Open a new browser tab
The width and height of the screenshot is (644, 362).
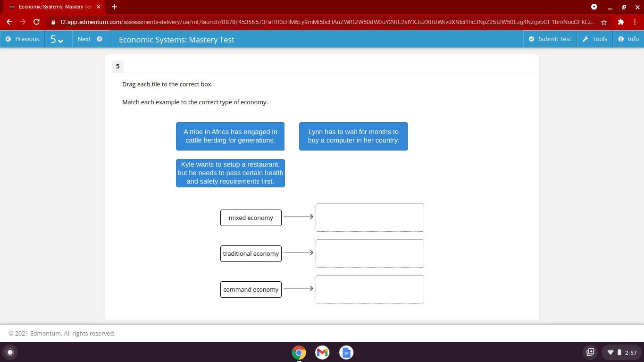(114, 7)
